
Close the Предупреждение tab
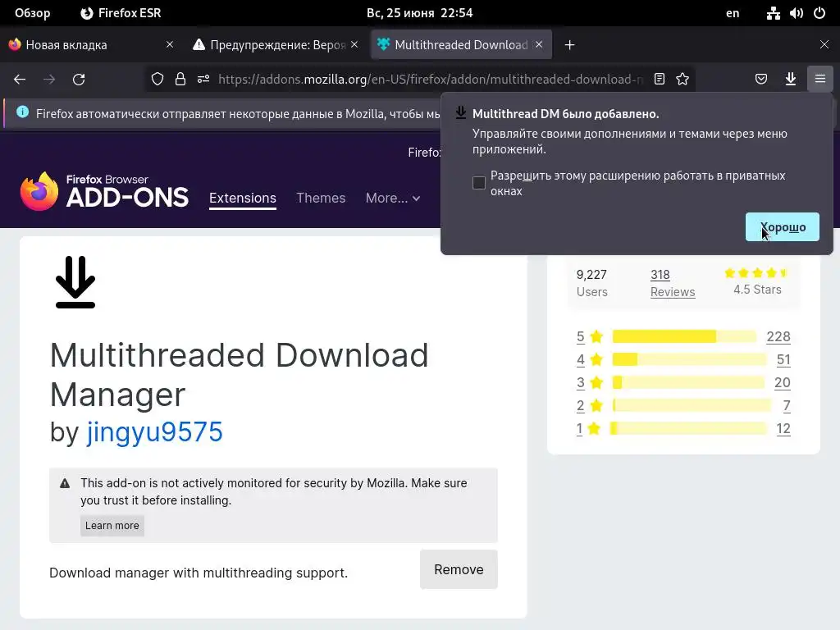point(354,44)
